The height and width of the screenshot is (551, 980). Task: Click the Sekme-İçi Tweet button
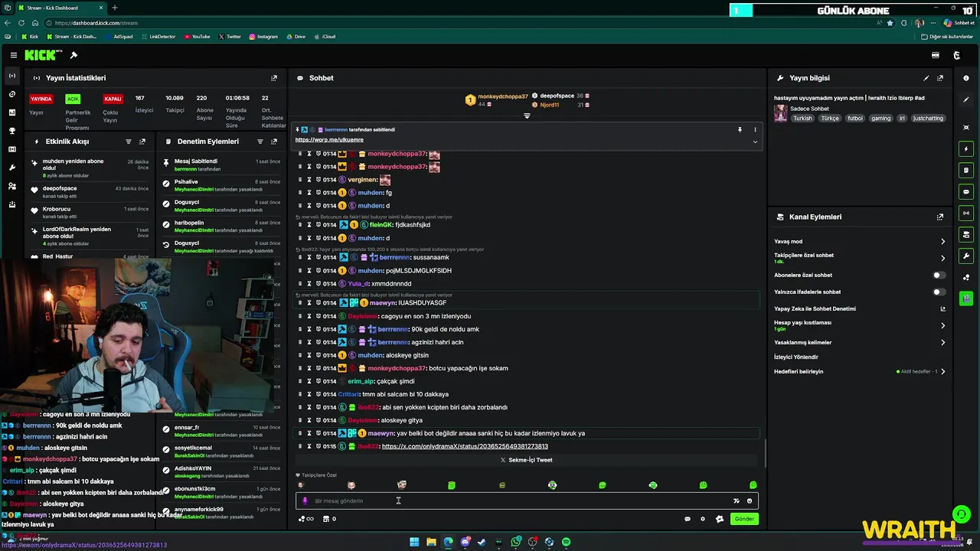(x=527, y=460)
